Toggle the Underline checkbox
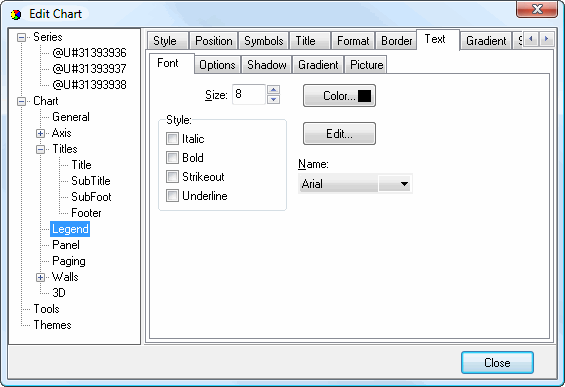Image resolution: width=565 pixels, height=387 pixels. pos(172,196)
